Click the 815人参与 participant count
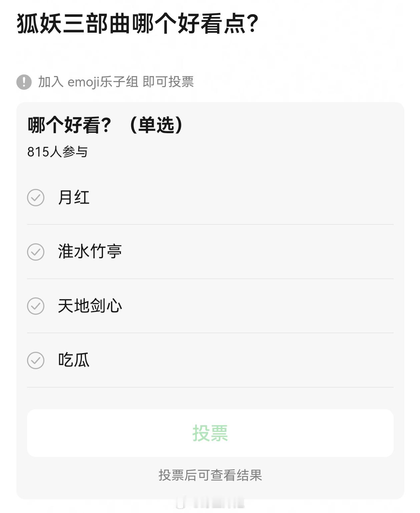 [x=57, y=152]
